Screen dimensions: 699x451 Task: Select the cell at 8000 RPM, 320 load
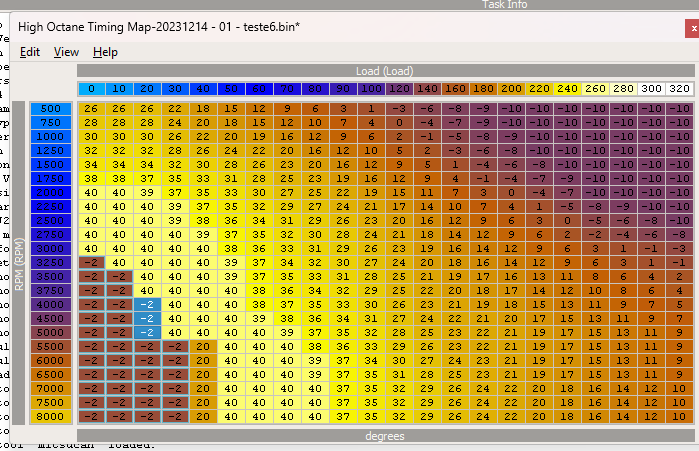(679, 415)
